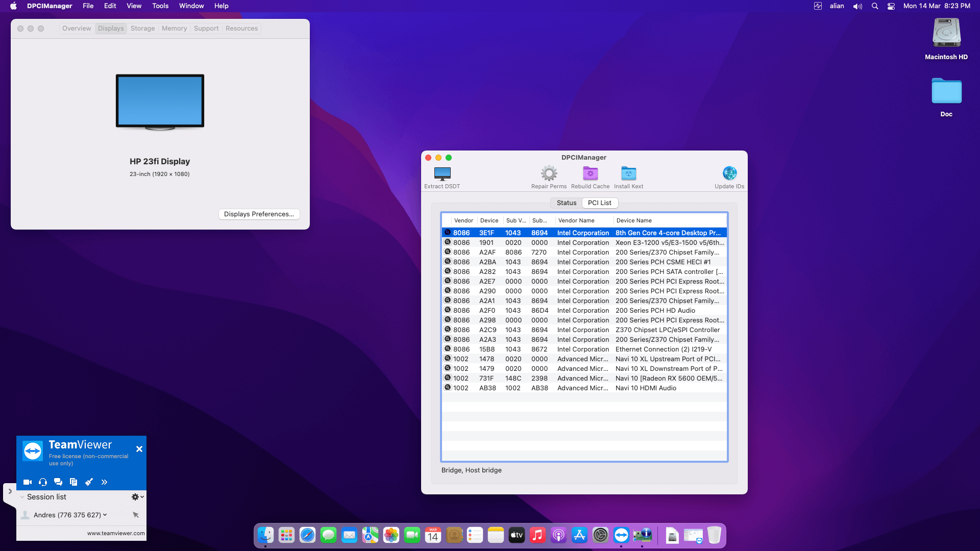Click the TeamViewer icon in the Dock
Viewport: 980px width, 551px height.
pyautogui.click(x=621, y=535)
